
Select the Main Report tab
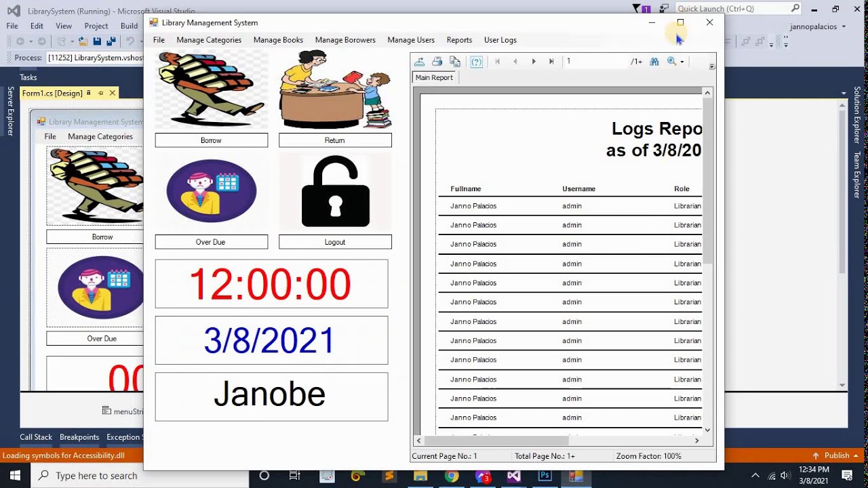click(x=434, y=77)
